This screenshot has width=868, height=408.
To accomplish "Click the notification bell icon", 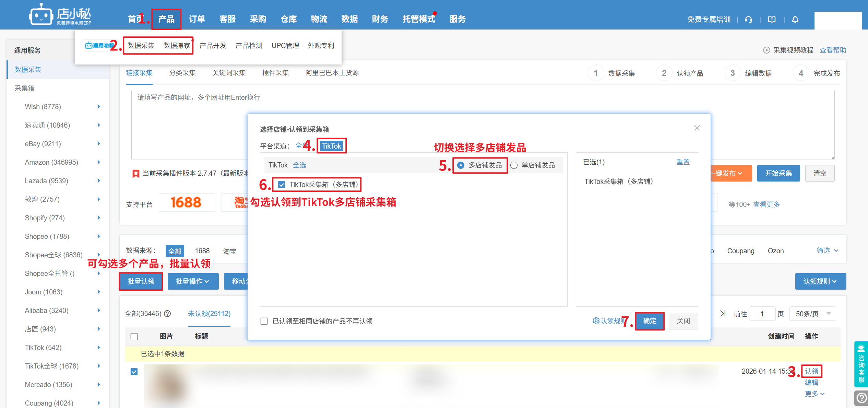I will click(x=795, y=20).
